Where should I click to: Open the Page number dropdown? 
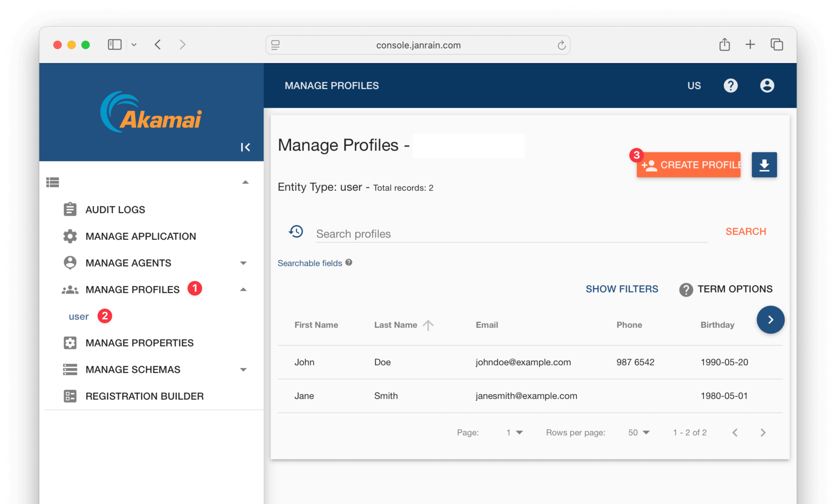tap(514, 432)
